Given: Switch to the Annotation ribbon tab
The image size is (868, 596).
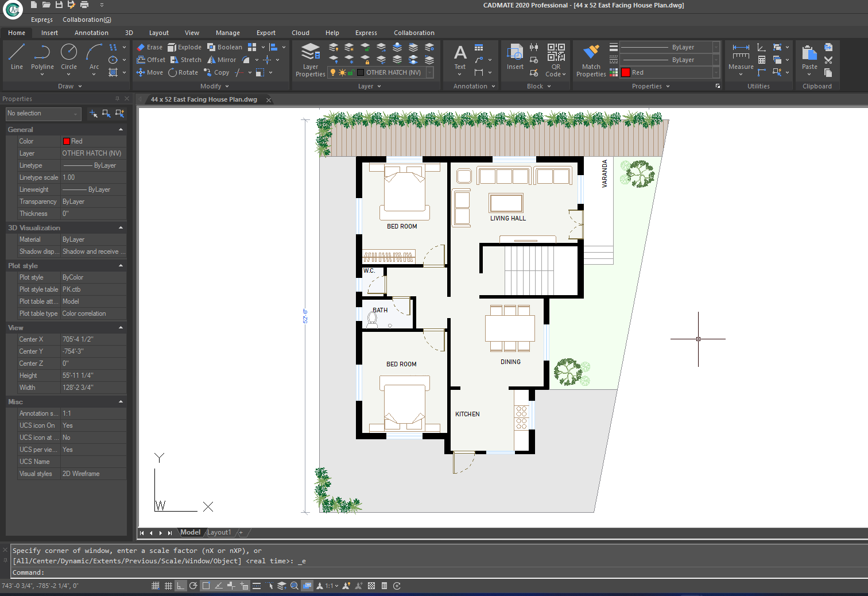Looking at the screenshot, I should tap(91, 33).
